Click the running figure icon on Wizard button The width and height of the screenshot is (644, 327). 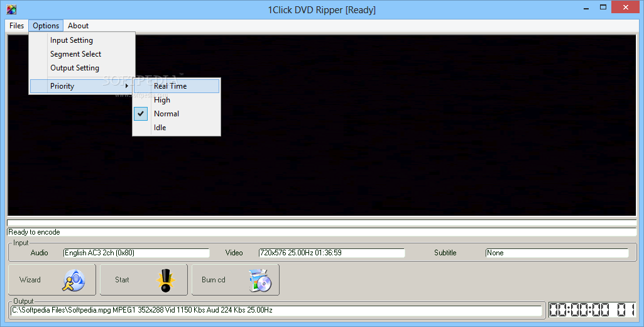tap(74, 280)
